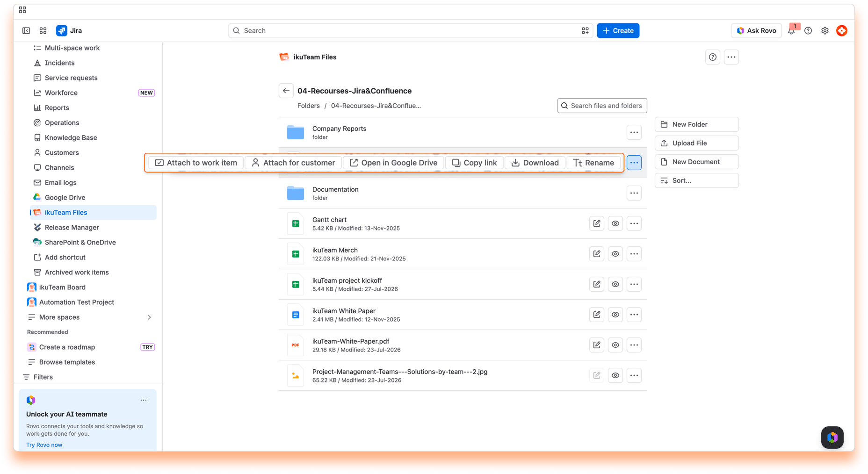Open ikuTeam Files more options menu
Screen dimensions: 868x474
click(731, 57)
